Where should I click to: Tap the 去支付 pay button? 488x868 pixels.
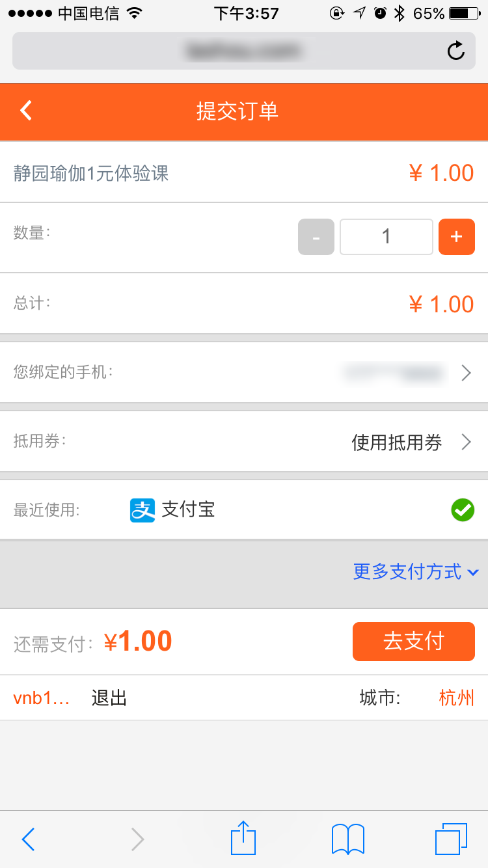click(x=414, y=642)
